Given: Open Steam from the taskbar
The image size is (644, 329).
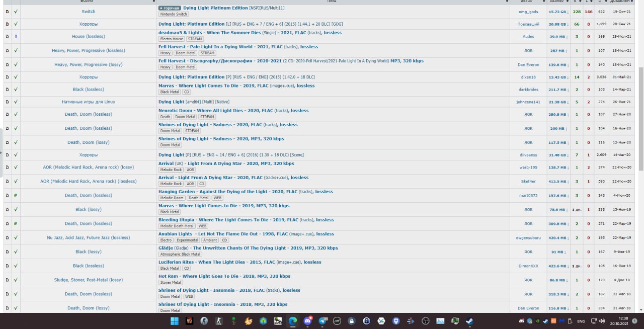Looking at the screenshot, I should point(469,321).
